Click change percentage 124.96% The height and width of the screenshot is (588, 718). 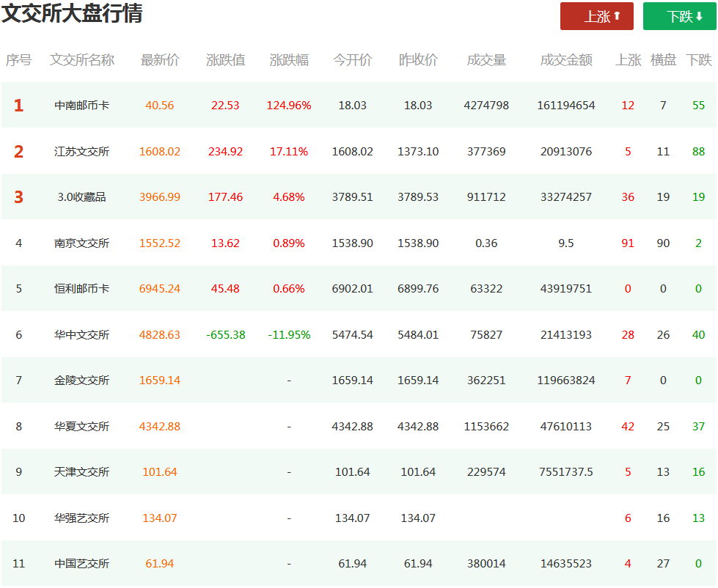coord(289,106)
